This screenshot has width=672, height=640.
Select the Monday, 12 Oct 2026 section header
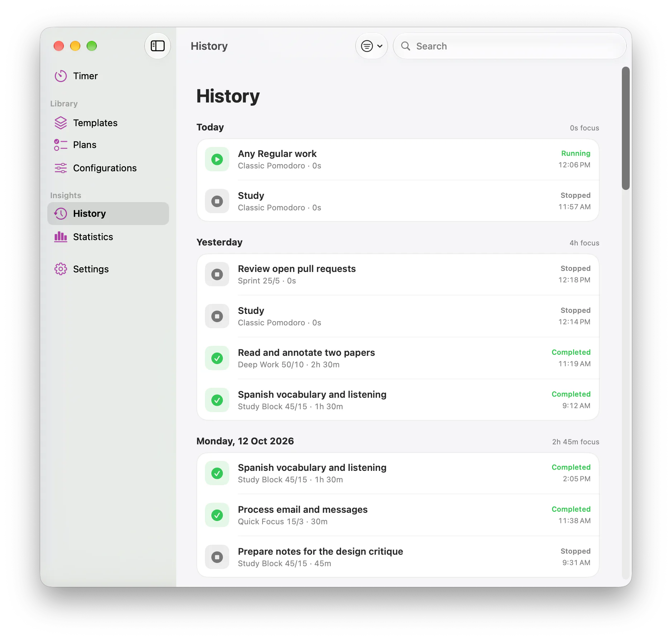[245, 441]
